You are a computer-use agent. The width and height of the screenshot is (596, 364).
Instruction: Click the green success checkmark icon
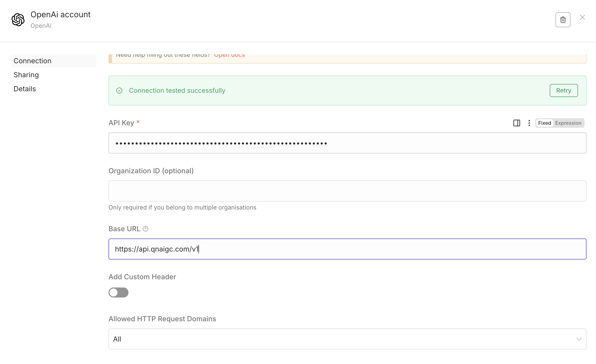[x=119, y=90]
